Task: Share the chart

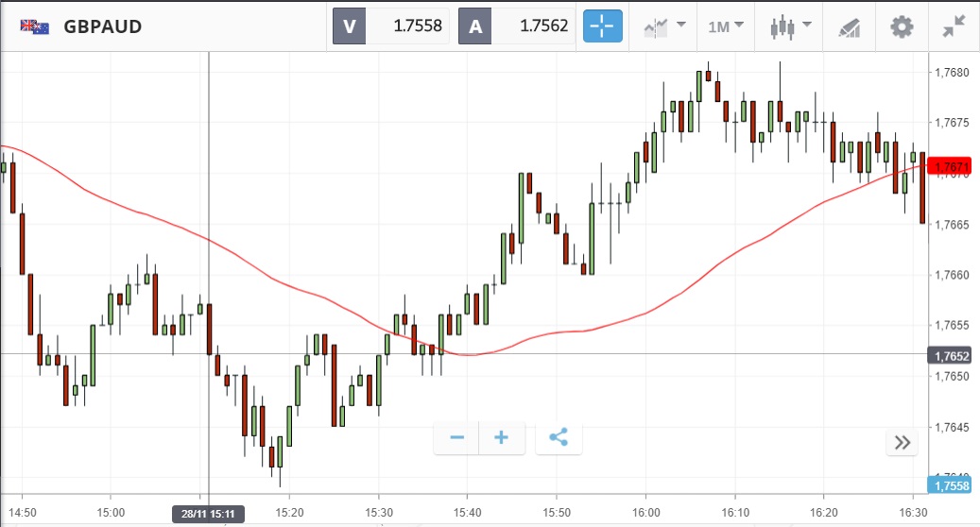Action: tap(559, 438)
